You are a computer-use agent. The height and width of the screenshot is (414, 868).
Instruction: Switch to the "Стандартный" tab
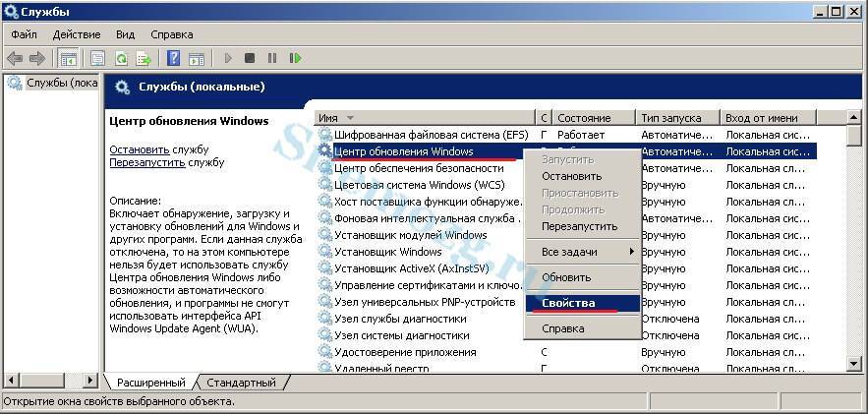242,383
